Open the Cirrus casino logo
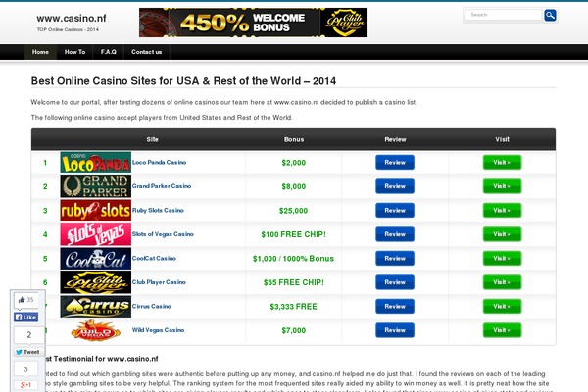The width and height of the screenshot is (588, 392). [x=96, y=307]
